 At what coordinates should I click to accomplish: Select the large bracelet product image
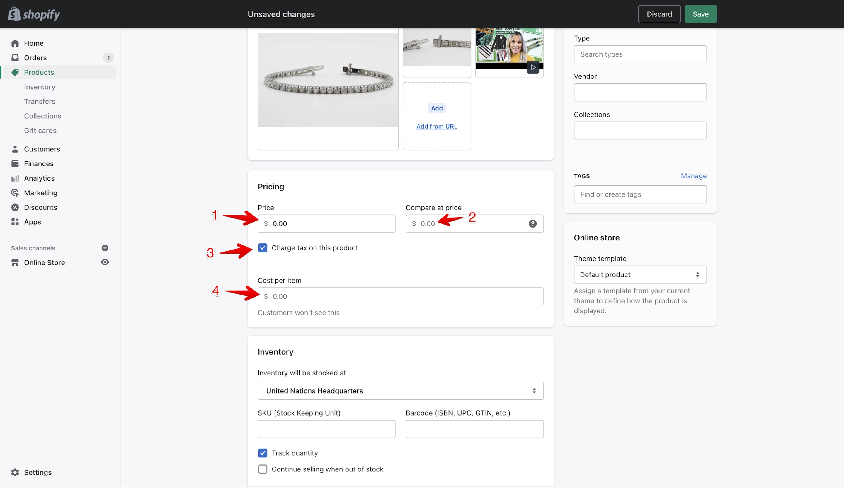point(328,89)
